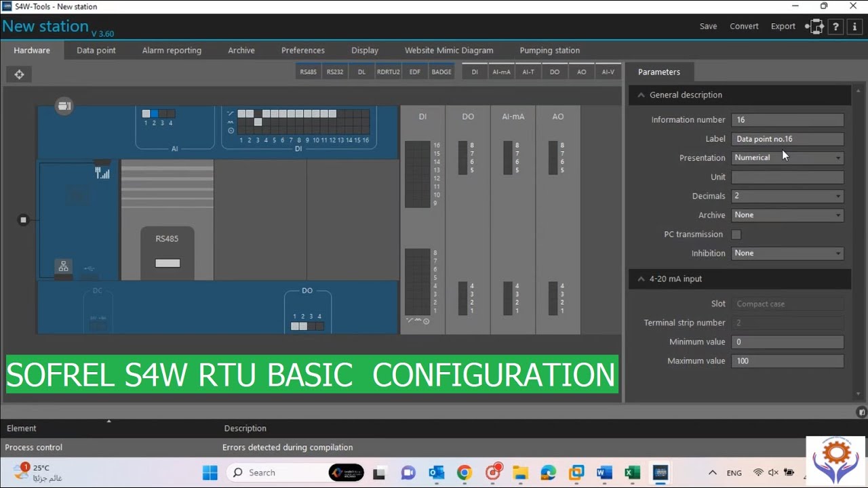Open the Website Mimic Diagram tab

(x=449, y=50)
